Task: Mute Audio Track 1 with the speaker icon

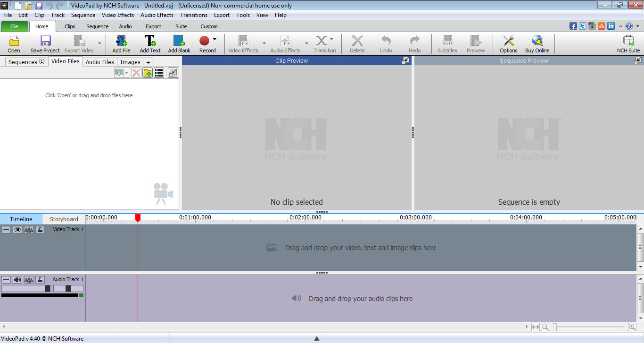Action: [x=17, y=279]
